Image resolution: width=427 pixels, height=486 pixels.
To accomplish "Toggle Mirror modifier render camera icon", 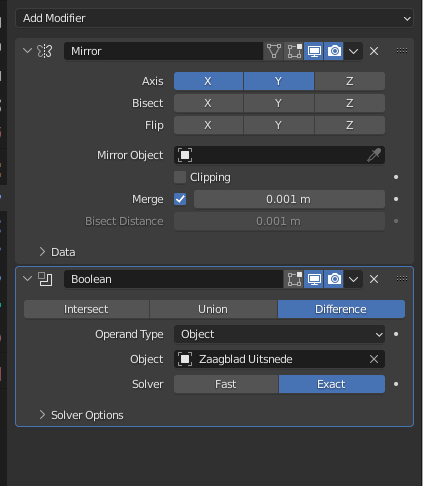I will pos(334,51).
